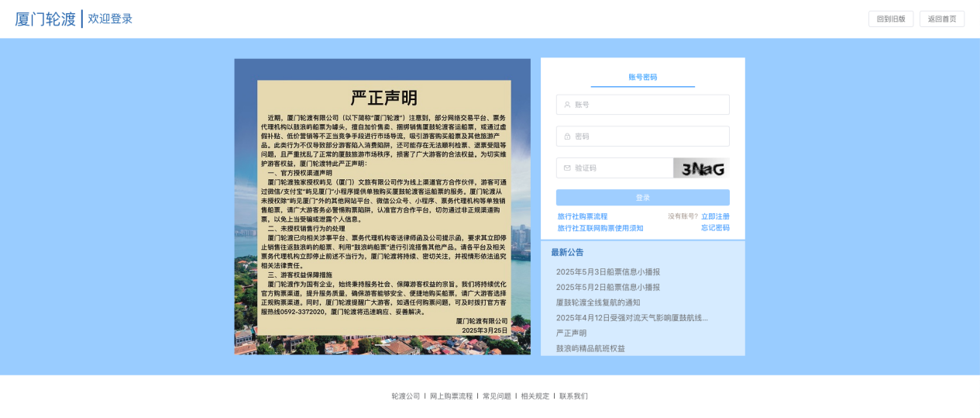Screen dimensions: 980x418
Task: Open announcement 2025年5月3日船票信息小播报
Action: point(608,272)
